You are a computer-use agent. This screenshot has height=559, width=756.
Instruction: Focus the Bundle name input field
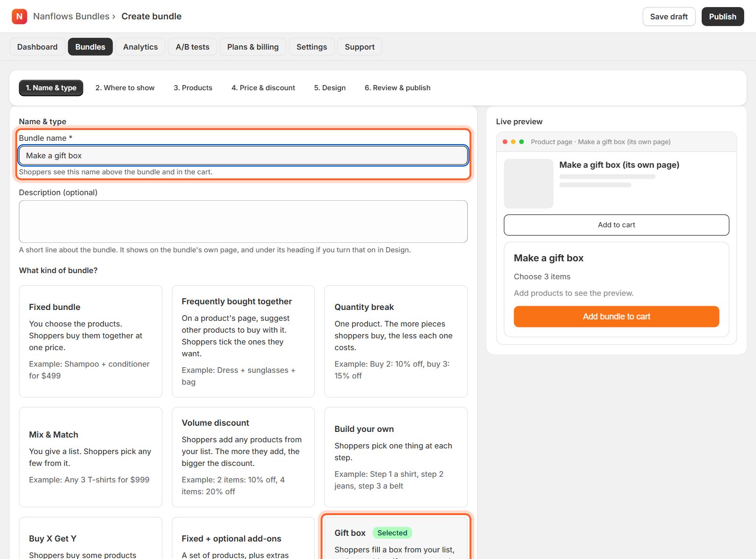tap(243, 155)
